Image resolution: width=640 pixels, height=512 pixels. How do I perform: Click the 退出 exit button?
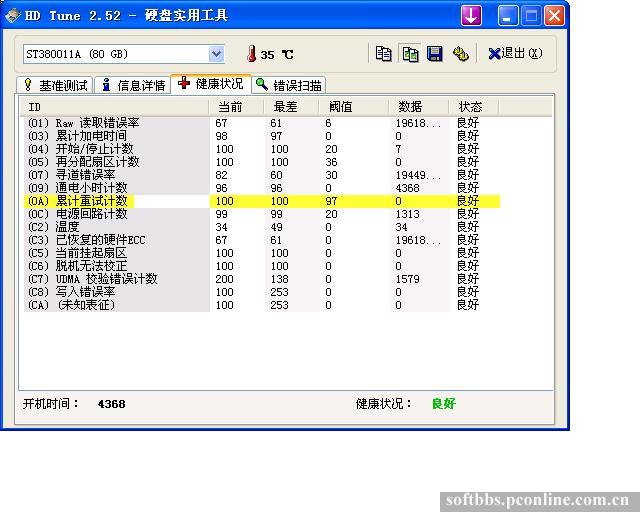(516, 53)
